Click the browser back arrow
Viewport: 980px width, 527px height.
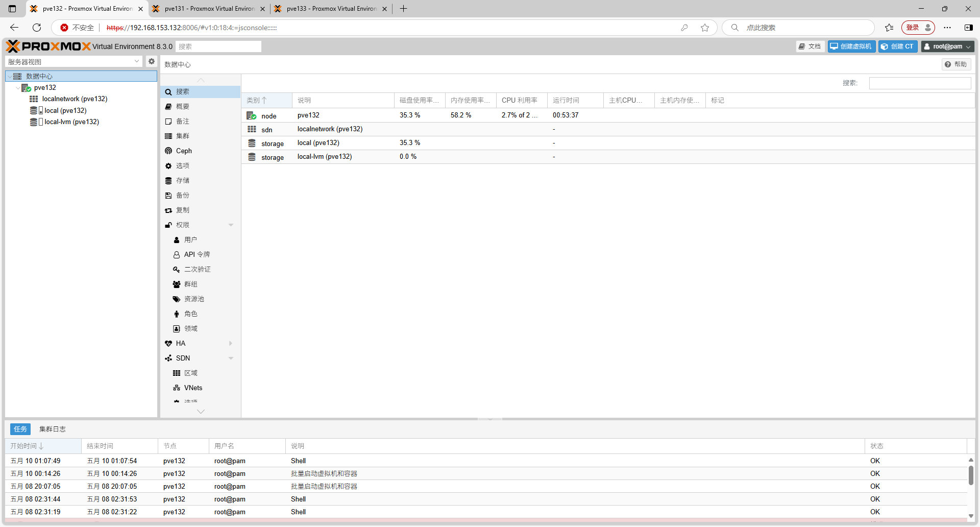(x=14, y=28)
